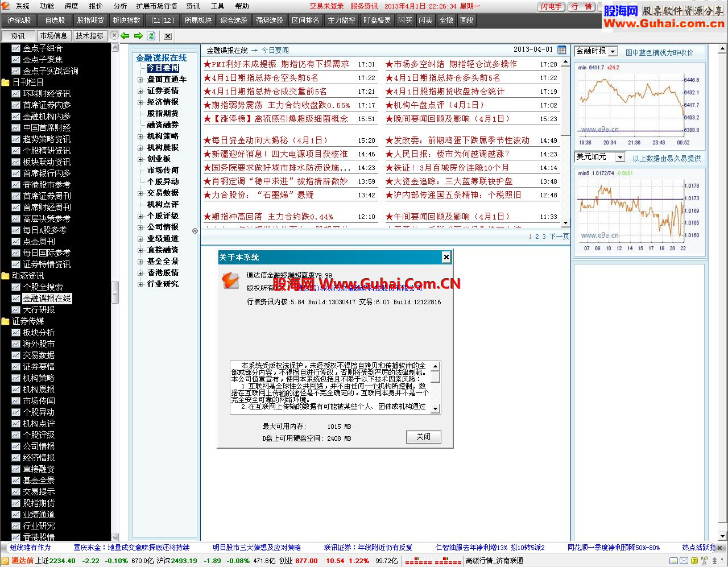Select 今日要闻 in the category tree
The width and height of the screenshot is (728, 567).
pyautogui.click(x=163, y=68)
